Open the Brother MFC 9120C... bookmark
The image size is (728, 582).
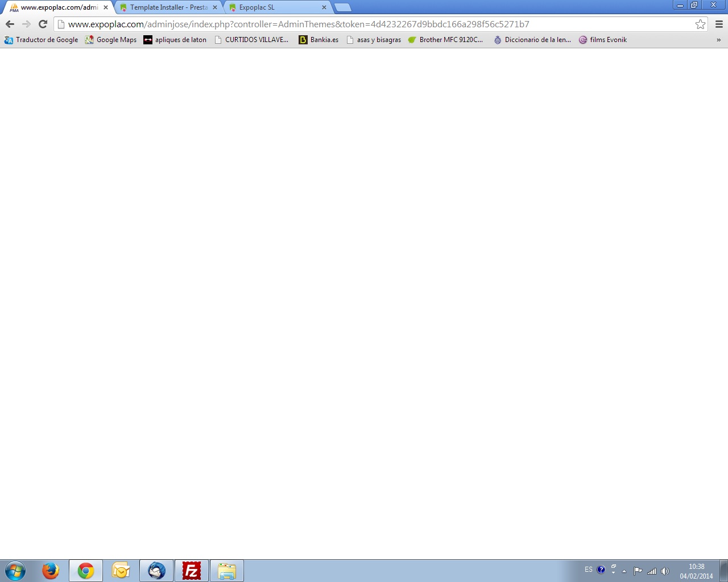(x=445, y=40)
